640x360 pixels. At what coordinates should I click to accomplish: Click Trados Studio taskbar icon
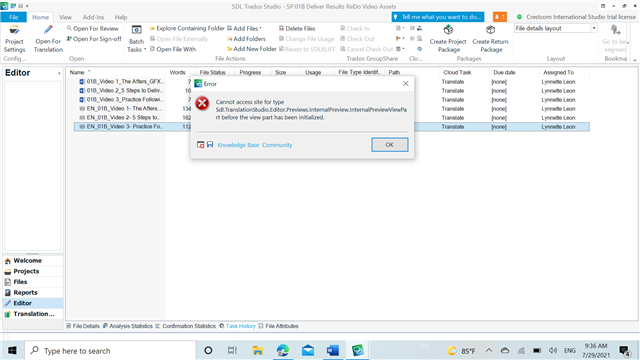pos(358,350)
